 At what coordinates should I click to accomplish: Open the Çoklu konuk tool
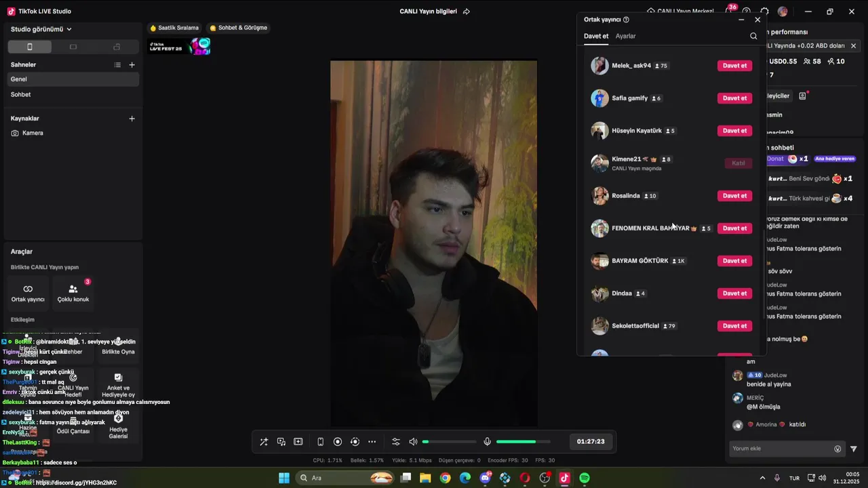[73, 293]
